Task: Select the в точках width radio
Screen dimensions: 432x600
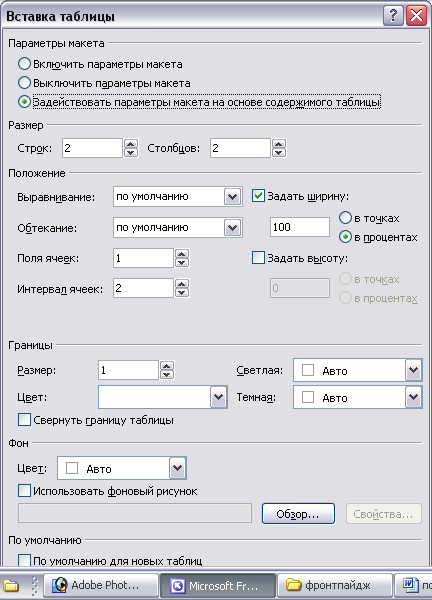Action: click(x=345, y=218)
